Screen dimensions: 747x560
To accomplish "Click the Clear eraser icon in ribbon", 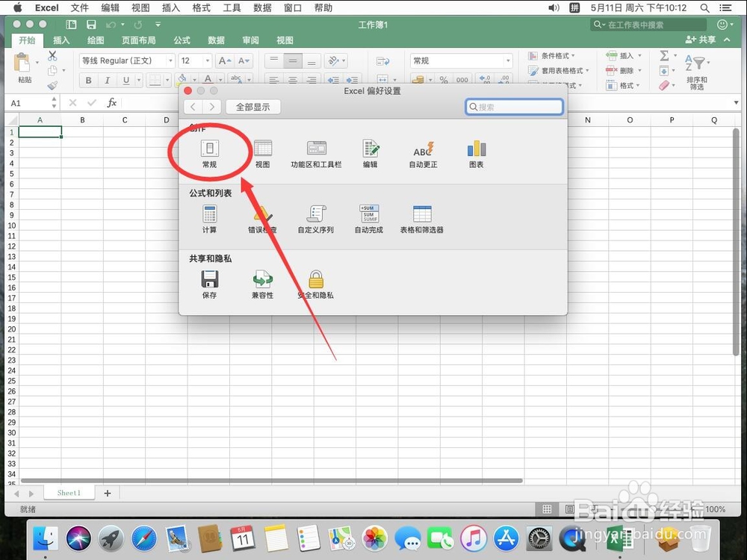I will point(664,85).
